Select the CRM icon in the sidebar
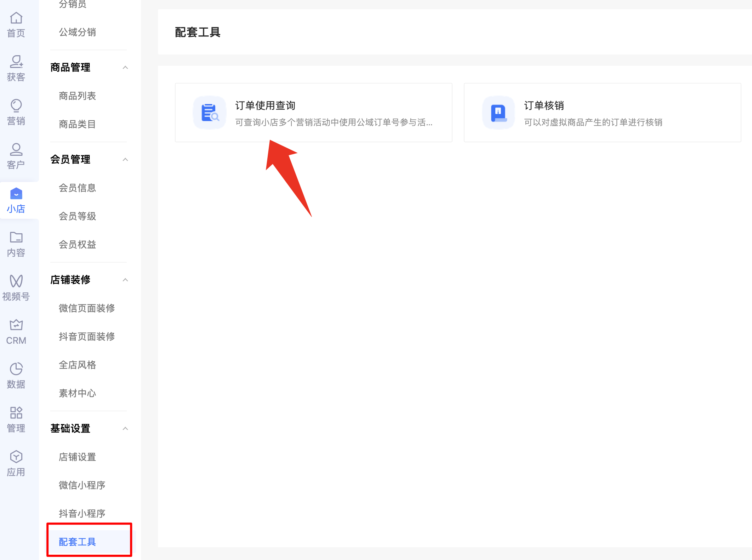The width and height of the screenshot is (752, 560). tap(16, 325)
